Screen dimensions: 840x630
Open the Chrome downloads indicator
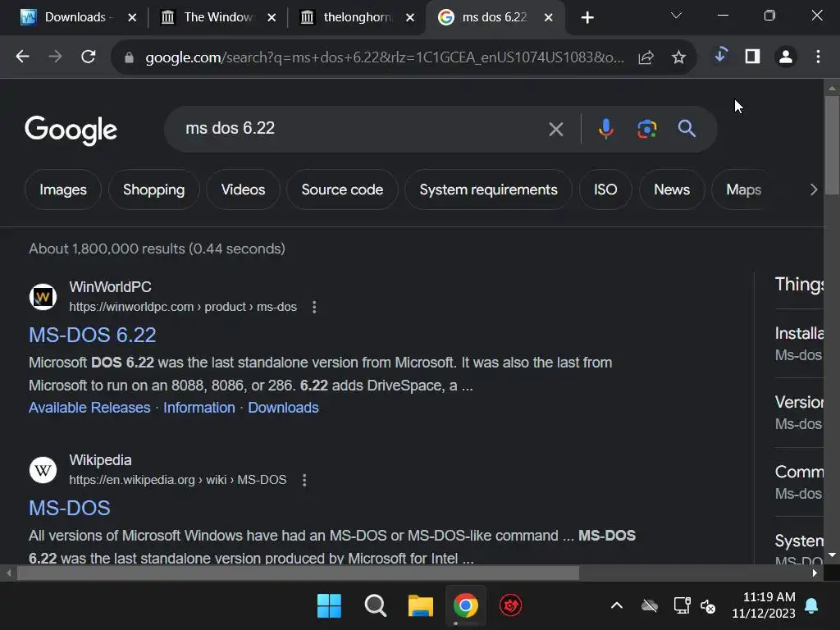click(720, 55)
